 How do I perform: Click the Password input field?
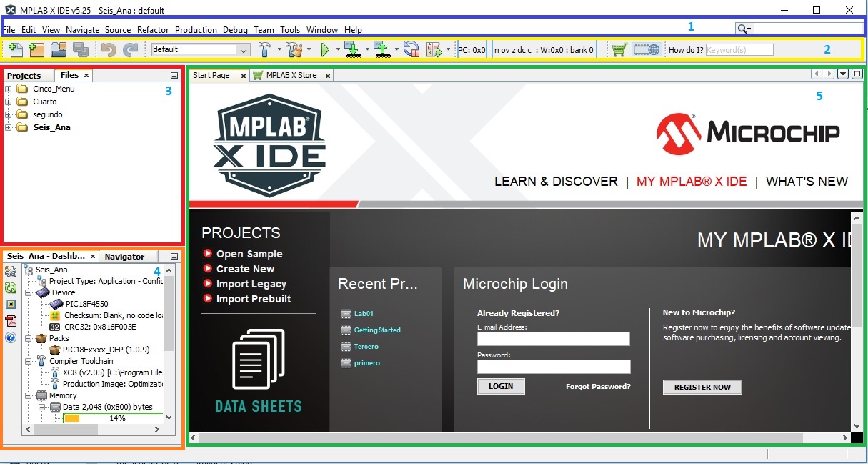(x=554, y=367)
